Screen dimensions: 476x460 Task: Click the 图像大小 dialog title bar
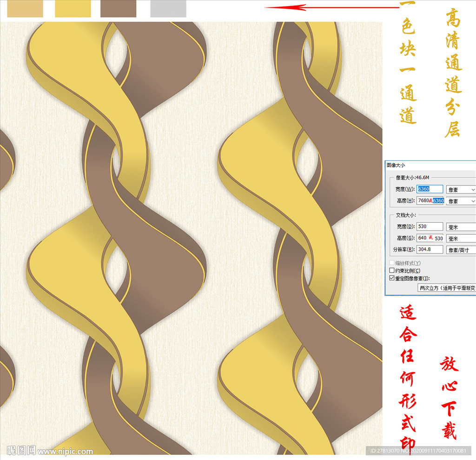(x=430, y=165)
